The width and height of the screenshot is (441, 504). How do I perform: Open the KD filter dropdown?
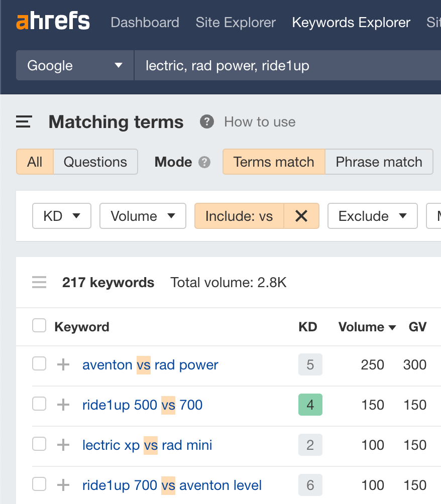click(61, 216)
